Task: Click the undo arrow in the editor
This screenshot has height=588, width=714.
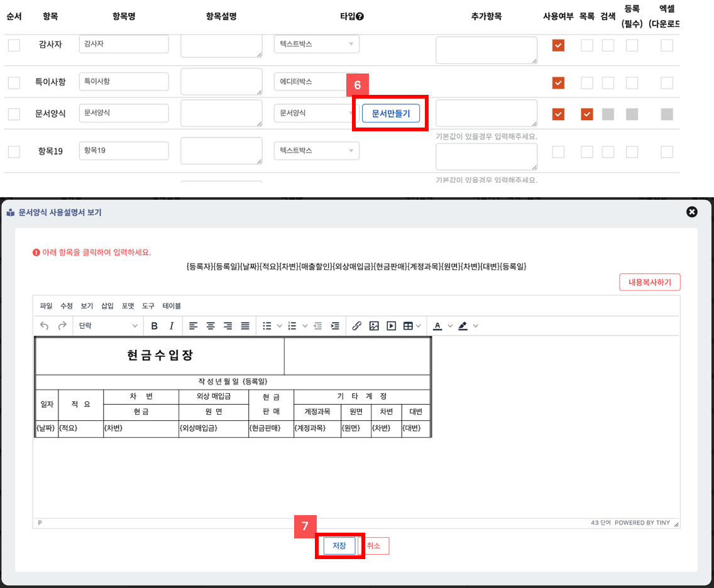Action: pyautogui.click(x=44, y=326)
